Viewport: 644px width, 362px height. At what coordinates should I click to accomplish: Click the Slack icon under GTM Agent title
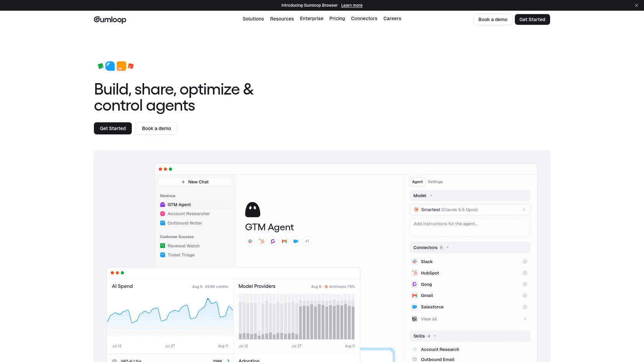click(250, 241)
